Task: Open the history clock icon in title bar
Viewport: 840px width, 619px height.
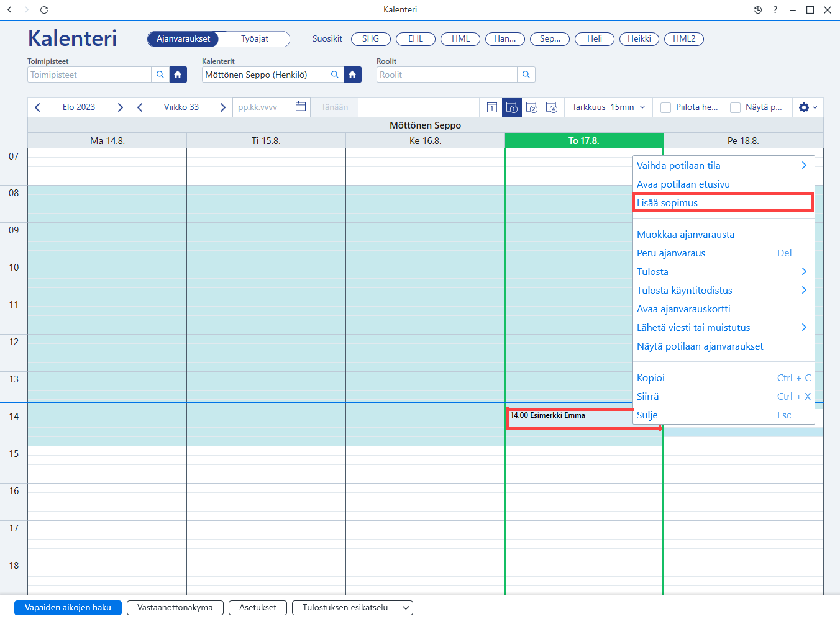Action: tap(757, 10)
